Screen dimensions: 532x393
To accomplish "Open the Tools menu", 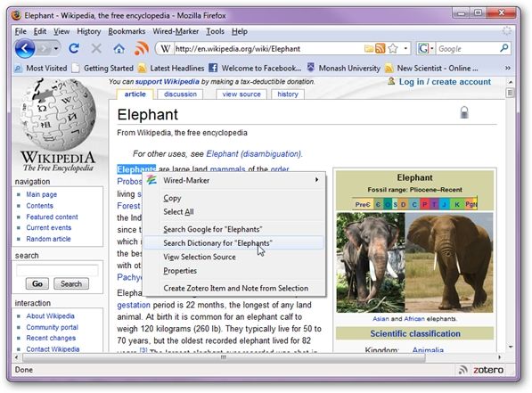I will pyautogui.click(x=215, y=31).
